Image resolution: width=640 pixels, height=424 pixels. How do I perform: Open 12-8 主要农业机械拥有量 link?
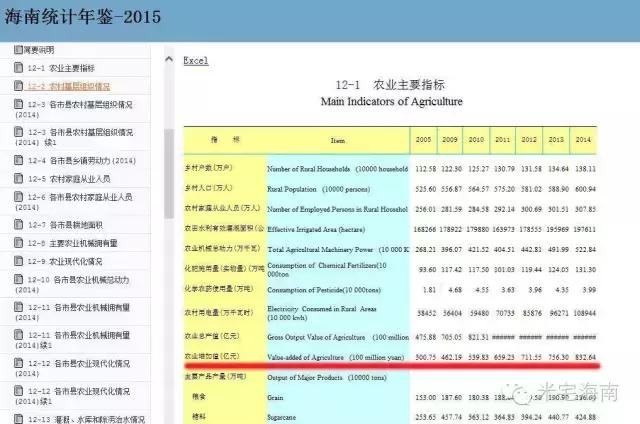click(x=72, y=244)
